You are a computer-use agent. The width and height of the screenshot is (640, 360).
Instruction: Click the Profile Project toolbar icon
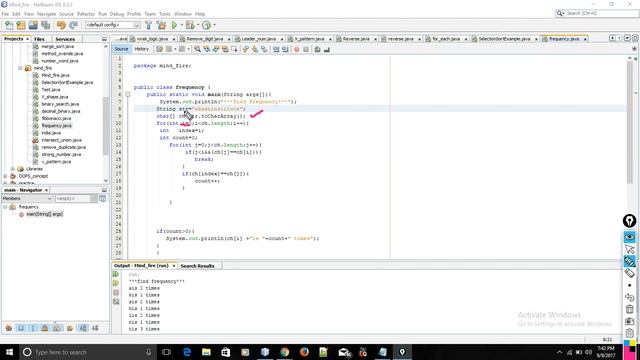click(x=207, y=25)
